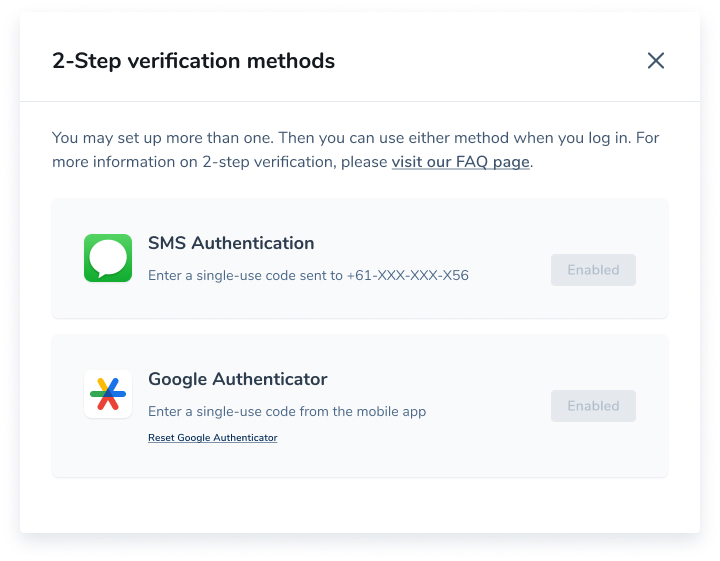Open the Reset Google Authenticator link

[x=213, y=438]
